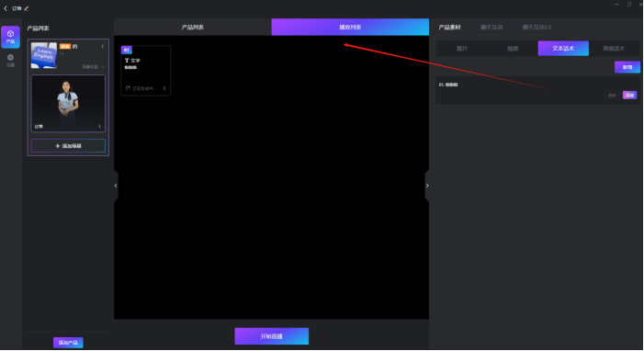Viewport: 644px width, 351px height.
Task: Switch to the 播放列表 tab
Action: [350, 28]
